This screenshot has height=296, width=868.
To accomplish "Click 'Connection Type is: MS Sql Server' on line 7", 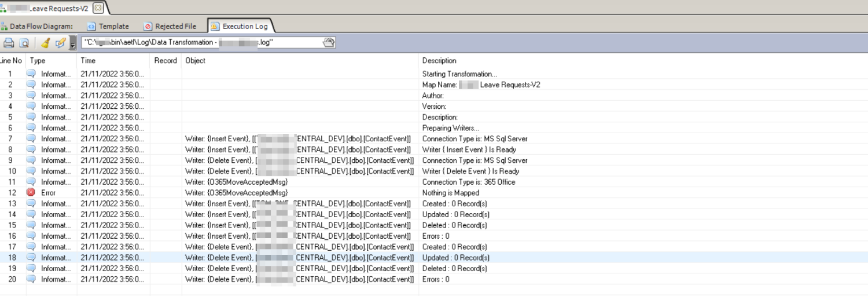I will coord(475,138).
